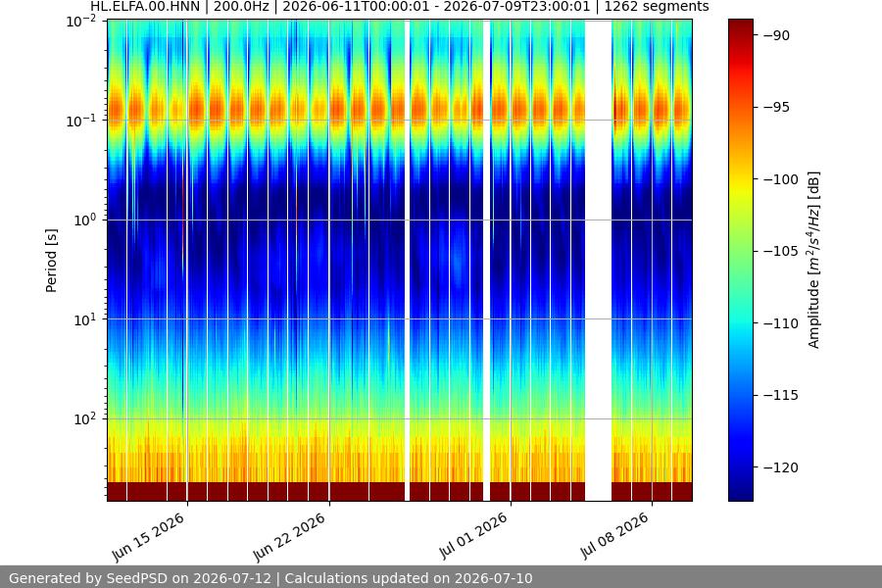
Task: Click the colorbar '-120' tick label
Action: 780,467
